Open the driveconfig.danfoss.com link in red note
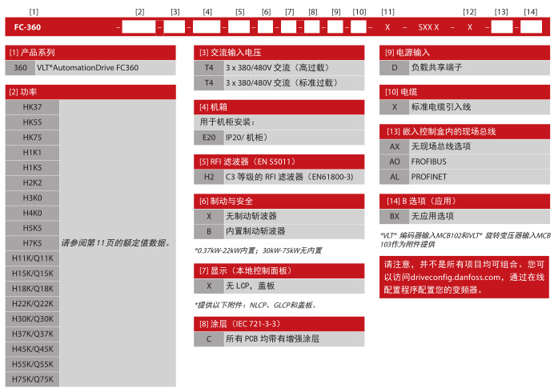 click(456, 277)
